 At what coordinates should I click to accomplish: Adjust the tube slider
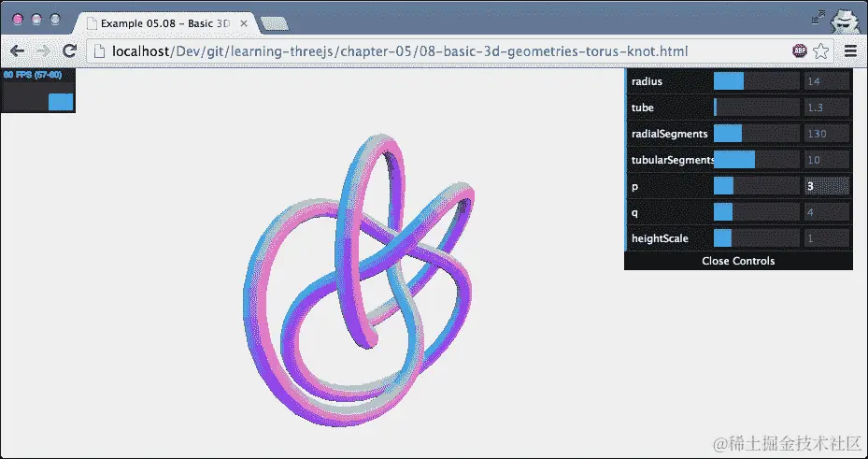(x=756, y=108)
